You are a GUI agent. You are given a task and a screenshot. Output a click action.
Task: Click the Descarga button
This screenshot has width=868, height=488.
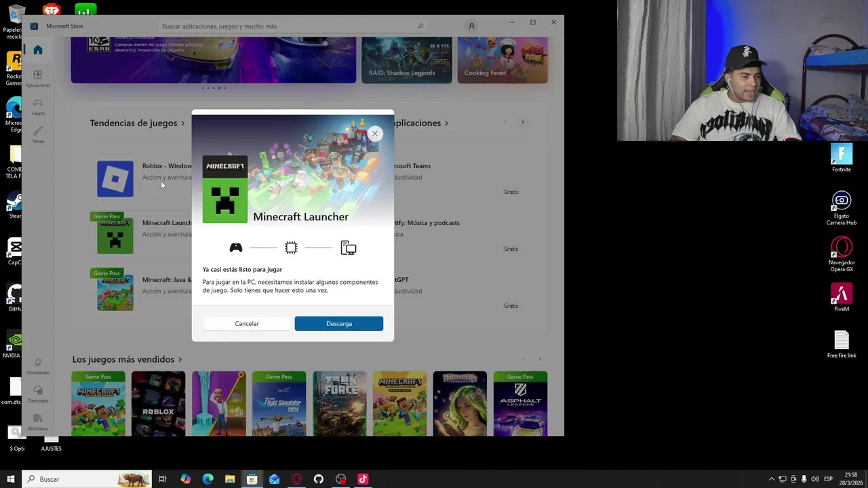point(339,323)
